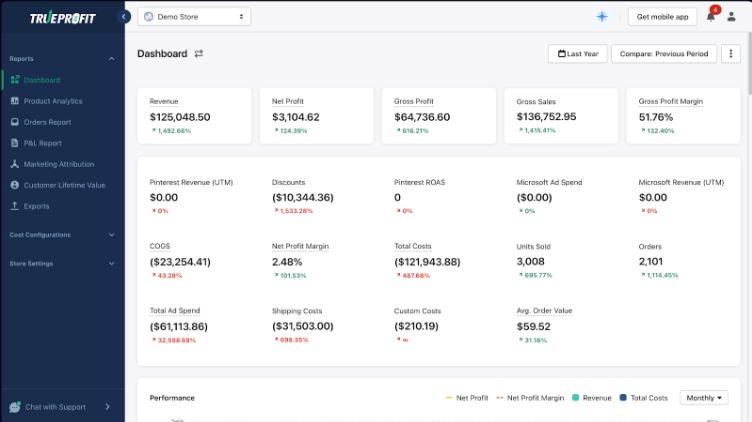The height and width of the screenshot is (422, 752).
Task: Click the Product Analytics icon
Action: click(15, 101)
